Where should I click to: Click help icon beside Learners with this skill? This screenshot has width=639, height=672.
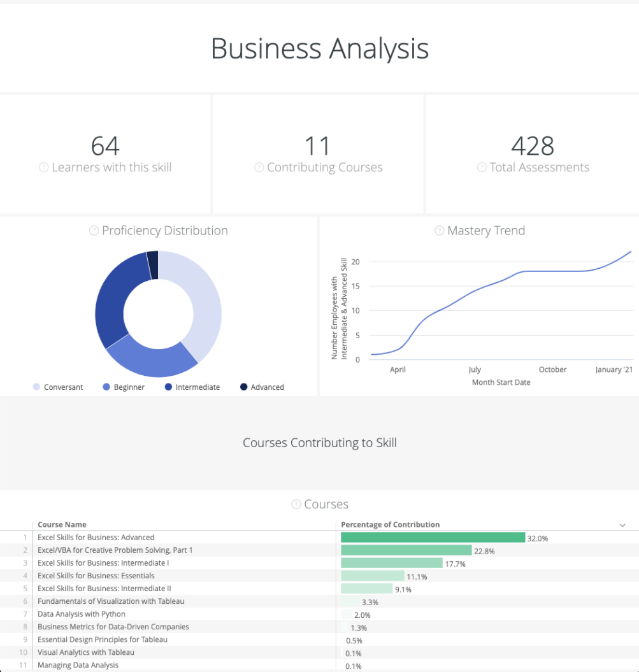coord(44,168)
